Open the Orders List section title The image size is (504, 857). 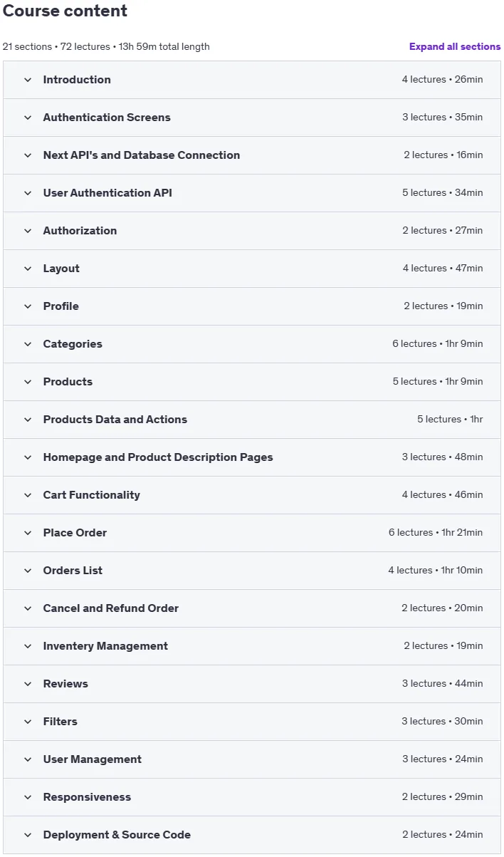[73, 571]
